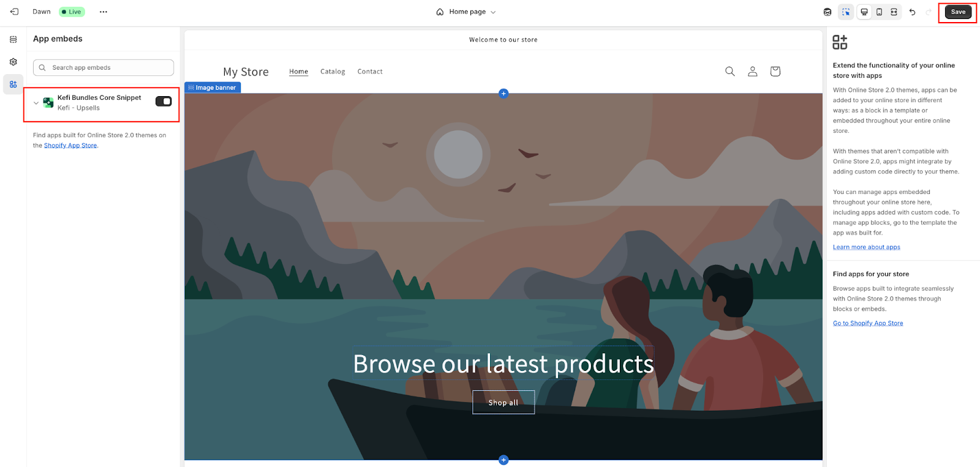Switch to fullscreen width preview

[894, 12]
